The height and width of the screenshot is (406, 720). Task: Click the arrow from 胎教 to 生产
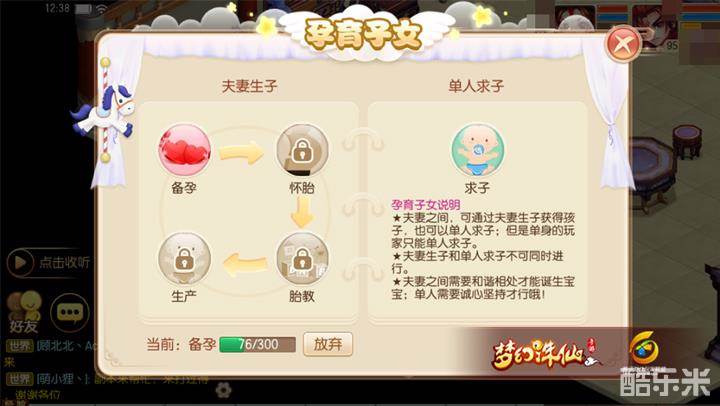(245, 264)
